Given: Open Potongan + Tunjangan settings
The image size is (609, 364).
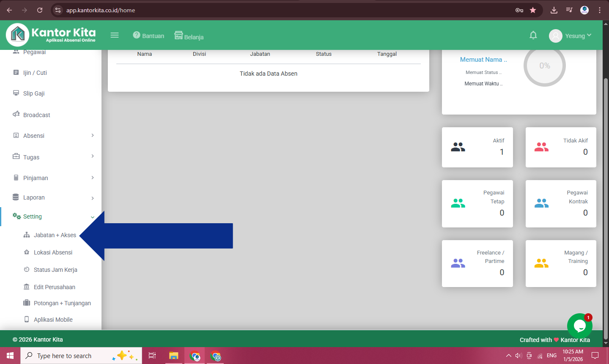Looking at the screenshot, I should (x=62, y=303).
